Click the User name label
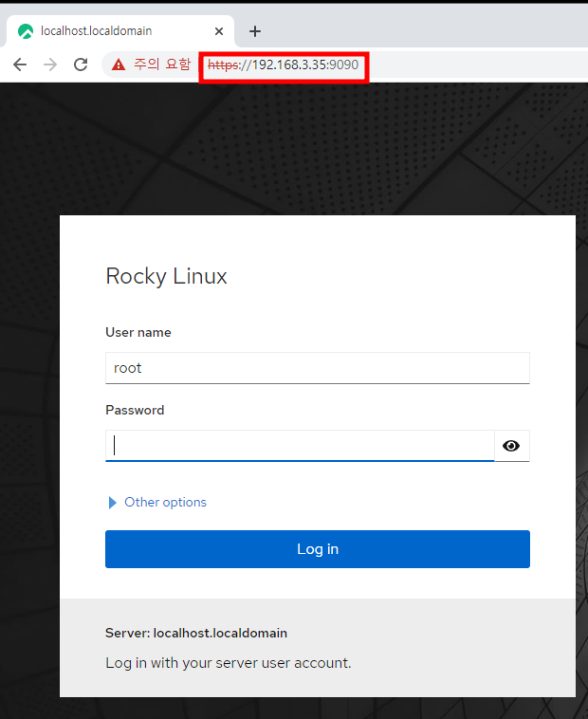The image size is (588, 719). click(138, 332)
